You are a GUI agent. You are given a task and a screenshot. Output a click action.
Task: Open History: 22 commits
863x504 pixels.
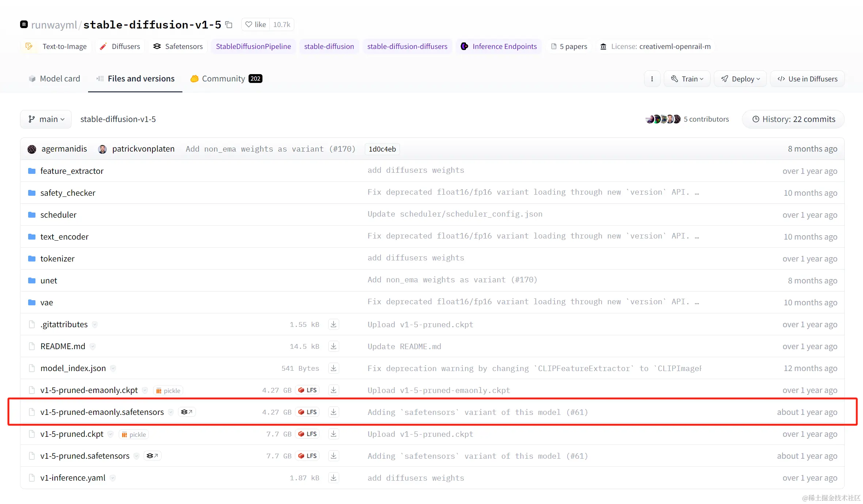tap(793, 119)
